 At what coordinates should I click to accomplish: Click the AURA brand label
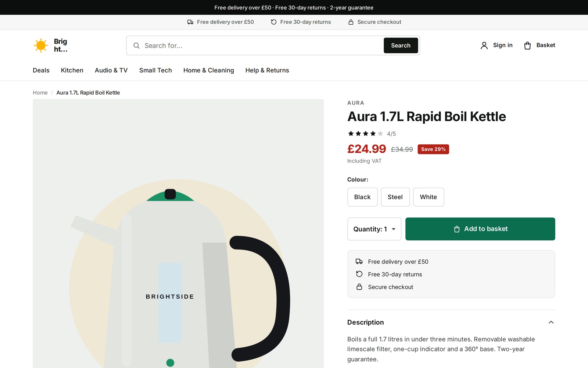(x=356, y=103)
